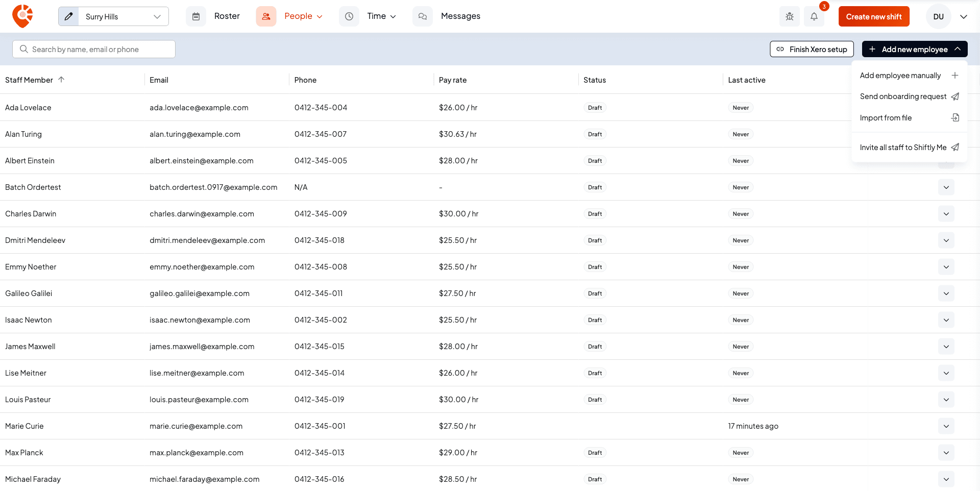The height and width of the screenshot is (491, 980).
Task: Expand the account menu chevron beside DU
Action: coord(964,16)
